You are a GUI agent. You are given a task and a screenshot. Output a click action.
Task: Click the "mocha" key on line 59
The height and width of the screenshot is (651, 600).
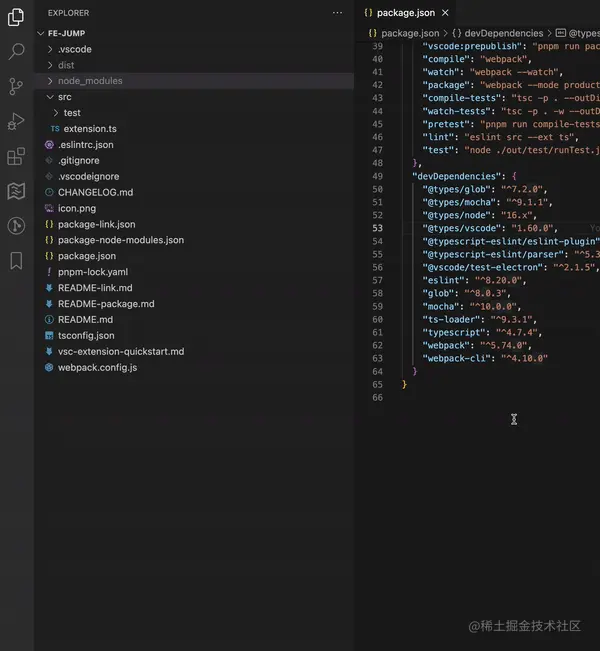click(441, 306)
